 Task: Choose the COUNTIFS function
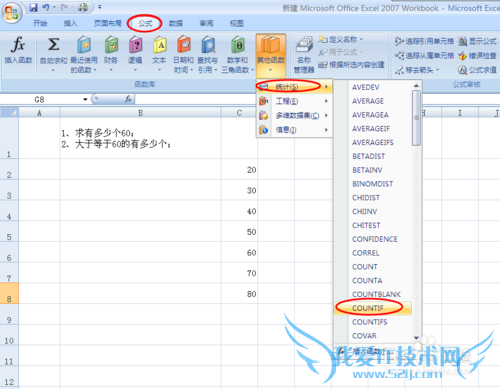370,322
